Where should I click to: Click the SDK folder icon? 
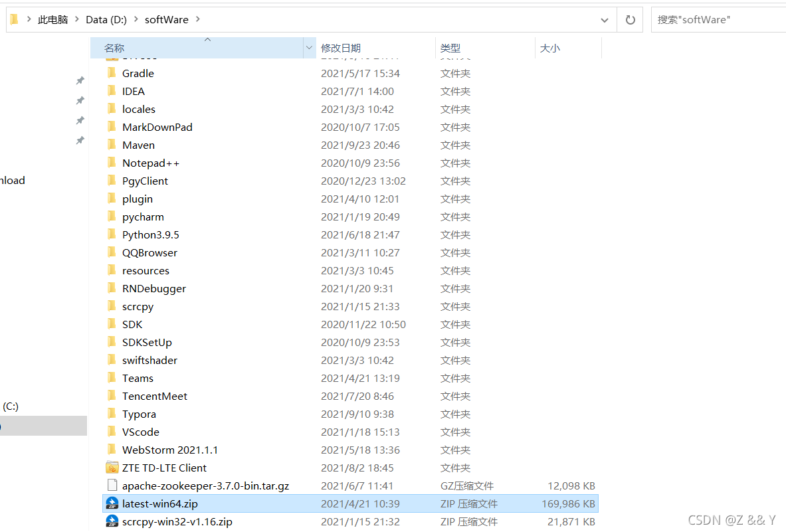click(112, 325)
